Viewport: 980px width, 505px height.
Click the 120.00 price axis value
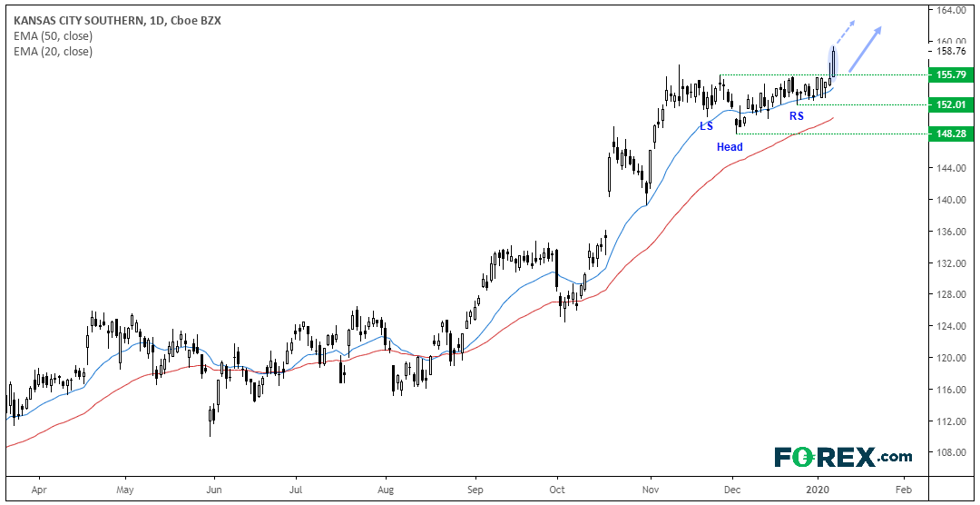(x=951, y=358)
